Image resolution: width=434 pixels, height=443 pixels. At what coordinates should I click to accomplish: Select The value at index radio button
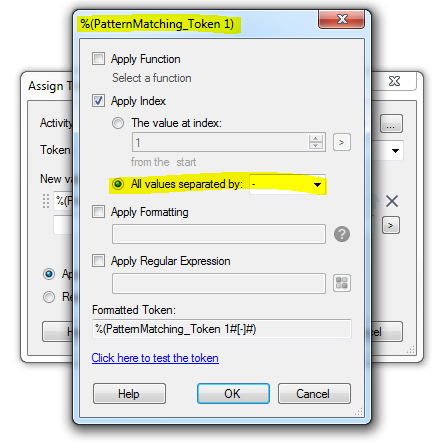(x=118, y=123)
